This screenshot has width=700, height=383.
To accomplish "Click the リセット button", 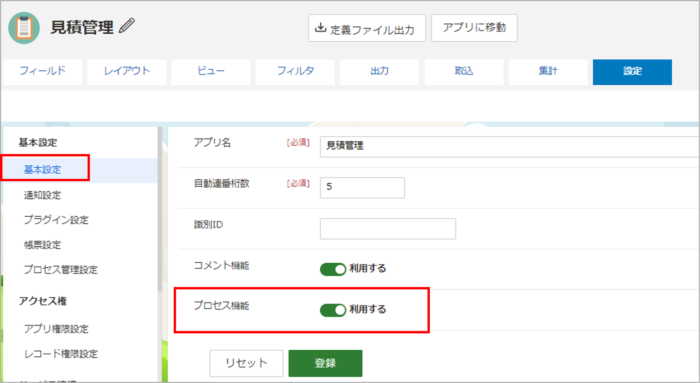I will click(246, 363).
